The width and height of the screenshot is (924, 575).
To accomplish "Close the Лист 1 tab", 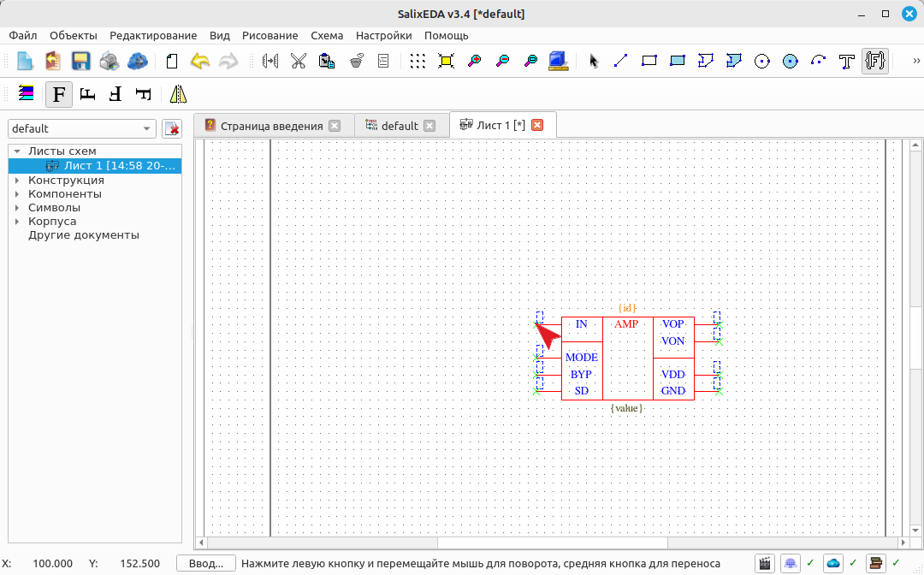I will [x=537, y=125].
